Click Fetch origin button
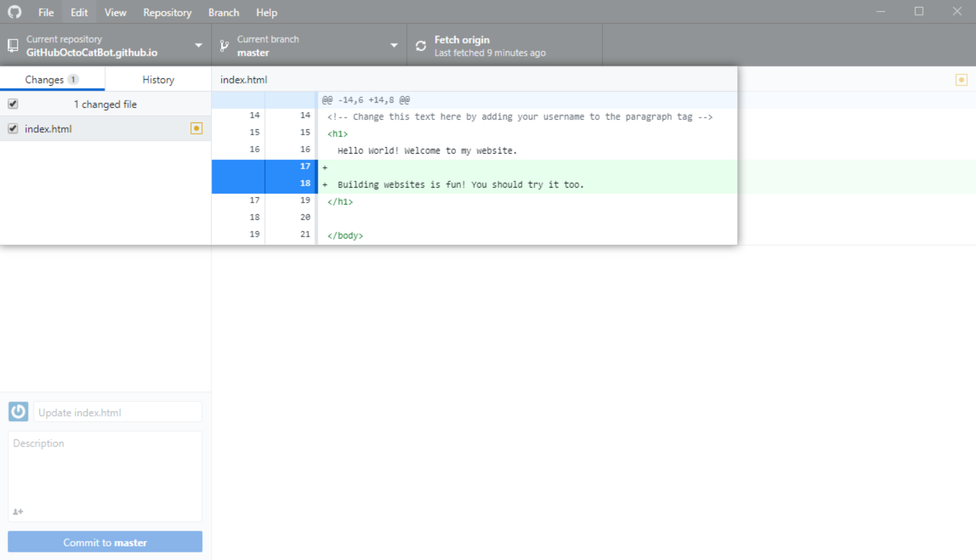The image size is (976, 560). pos(505,46)
